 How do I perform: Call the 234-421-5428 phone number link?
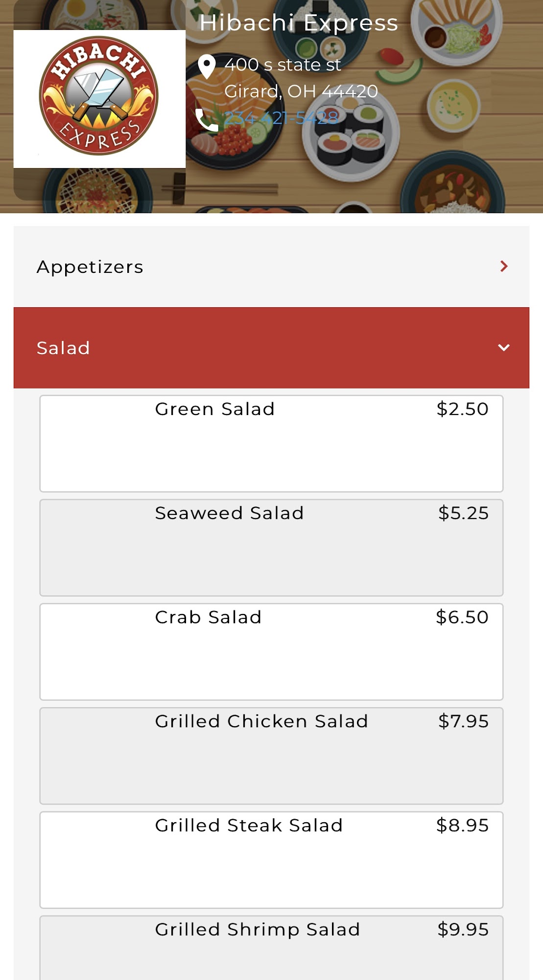click(x=281, y=118)
